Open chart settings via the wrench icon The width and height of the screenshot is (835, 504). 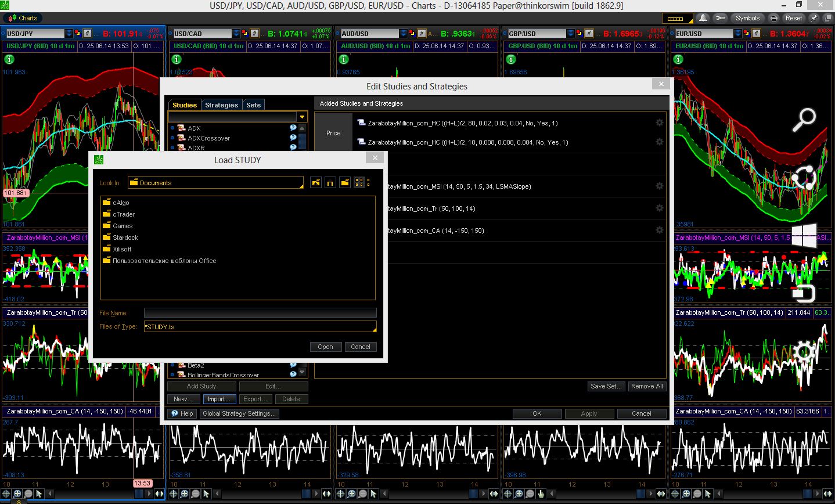click(x=720, y=18)
